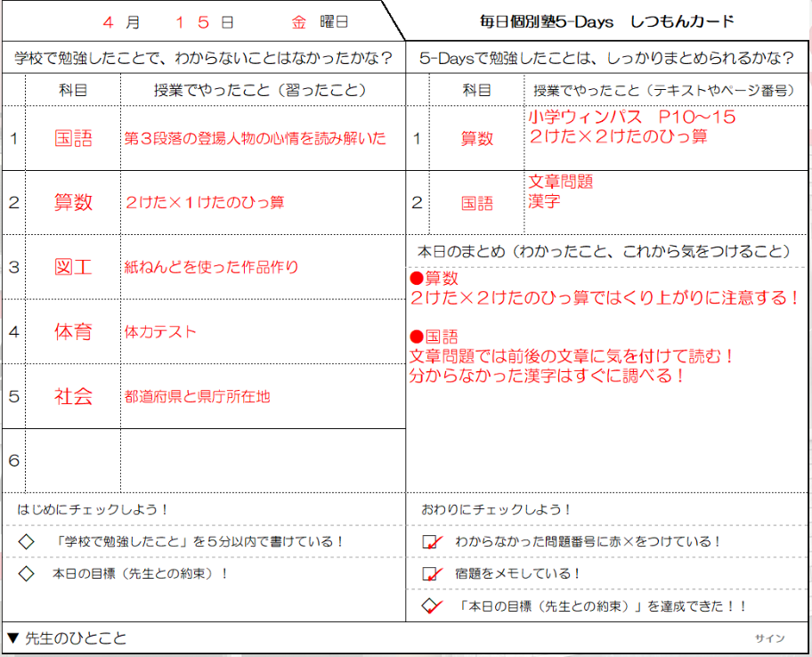Image resolution: width=812 pixels, height=657 pixels.
Task: Select the 図工 subject cell
Action: 73,267
